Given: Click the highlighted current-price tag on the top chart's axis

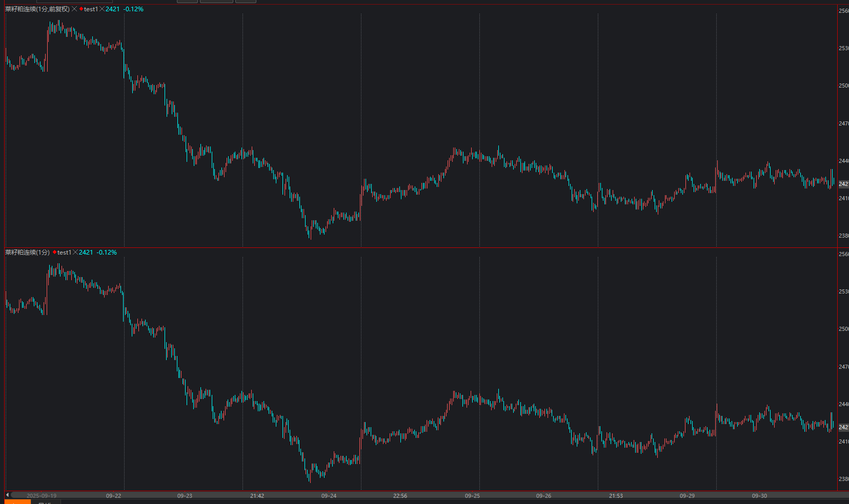Looking at the screenshot, I should coord(843,184).
